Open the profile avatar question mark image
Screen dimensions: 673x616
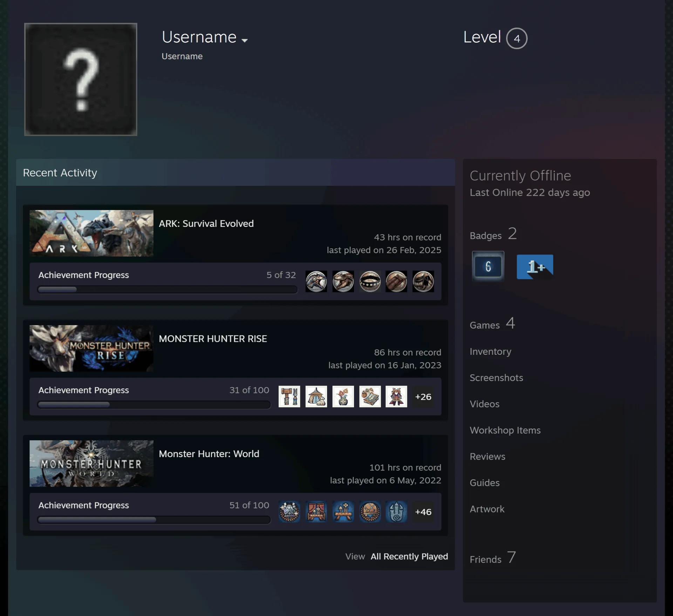[81, 79]
